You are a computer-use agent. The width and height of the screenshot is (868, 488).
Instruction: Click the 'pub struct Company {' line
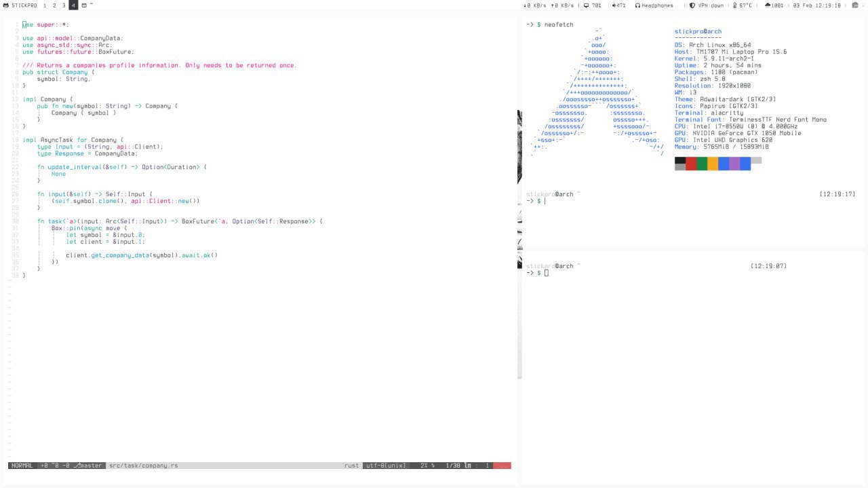[x=58, y=72]
